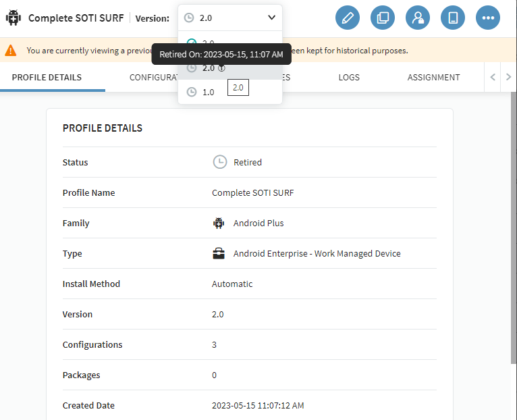The height and width of the screenshot is (420, 517).
Task: Click the Retired clock status icon
Action: coord(219,162)
